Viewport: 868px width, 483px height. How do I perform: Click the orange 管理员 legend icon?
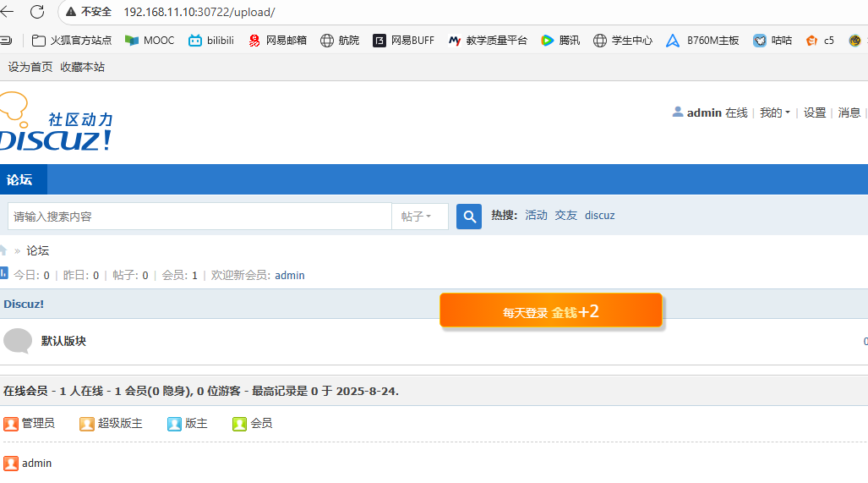(10, 424)
